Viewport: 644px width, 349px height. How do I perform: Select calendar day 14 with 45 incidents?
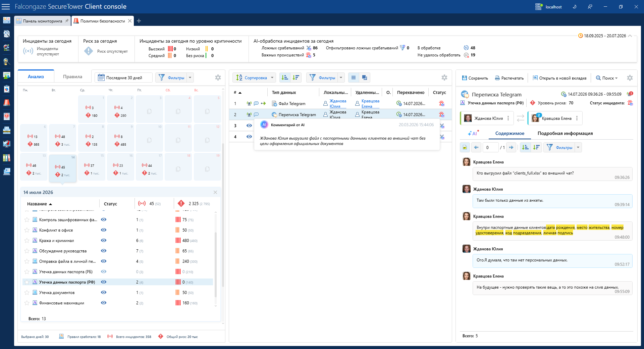(x=63, y=168)
